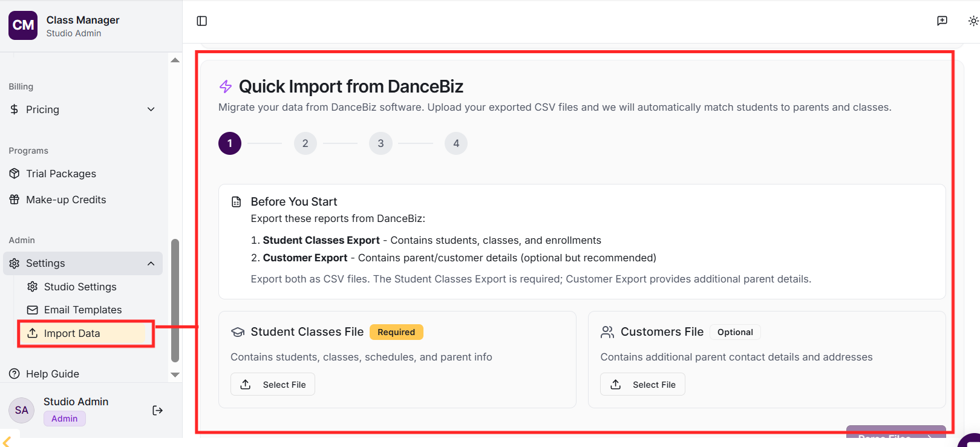Toggle the sidebar panel icon

(x=202, y=21)
